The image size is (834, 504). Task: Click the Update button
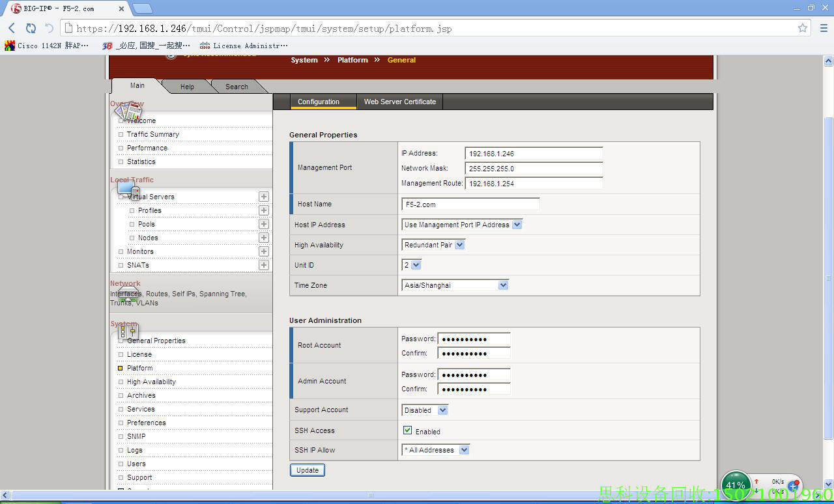(x=308, y=470)
